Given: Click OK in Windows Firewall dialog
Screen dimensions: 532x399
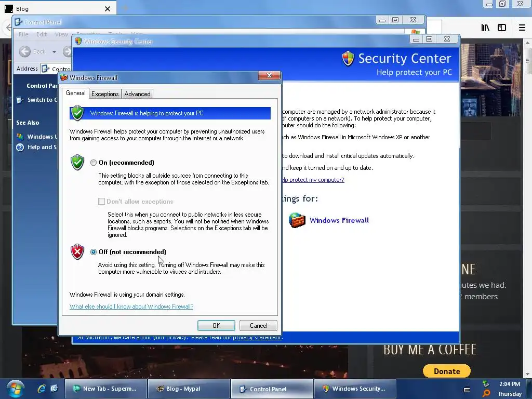Looking at the screenshot, I should tap(216, 326).
